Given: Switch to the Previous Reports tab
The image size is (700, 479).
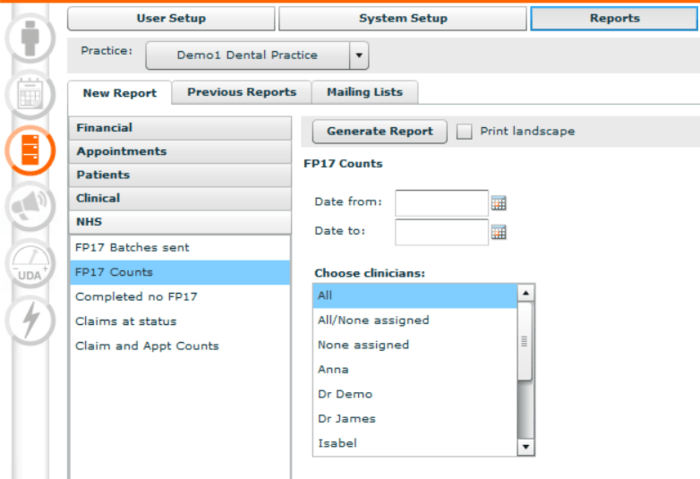Looking at the screenshot, I should (x=242, y=92).
